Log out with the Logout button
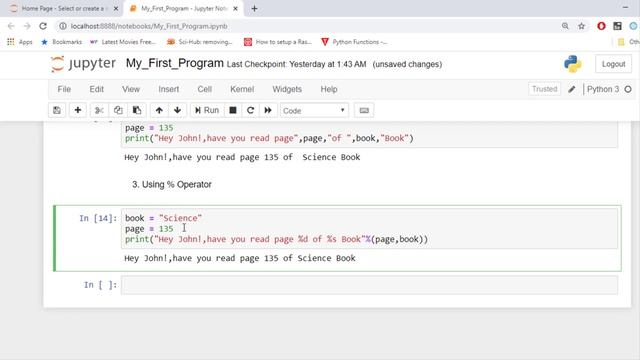This screenshot has width=640, height=360. [x=613, y=64]
